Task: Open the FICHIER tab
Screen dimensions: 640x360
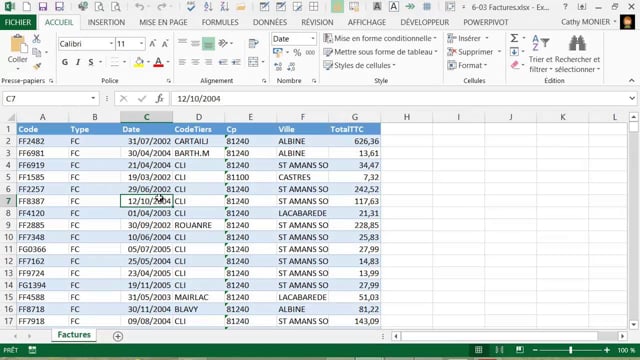Action: 18,22
